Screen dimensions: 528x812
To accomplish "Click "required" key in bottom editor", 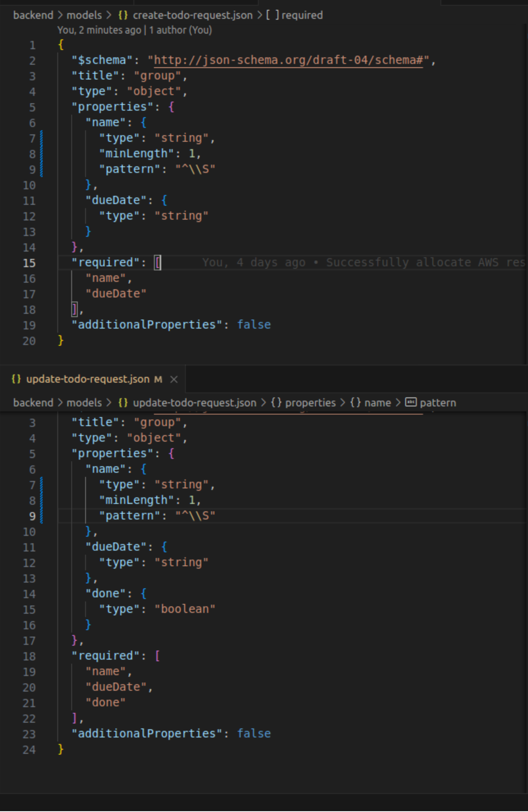I will 106,656.
